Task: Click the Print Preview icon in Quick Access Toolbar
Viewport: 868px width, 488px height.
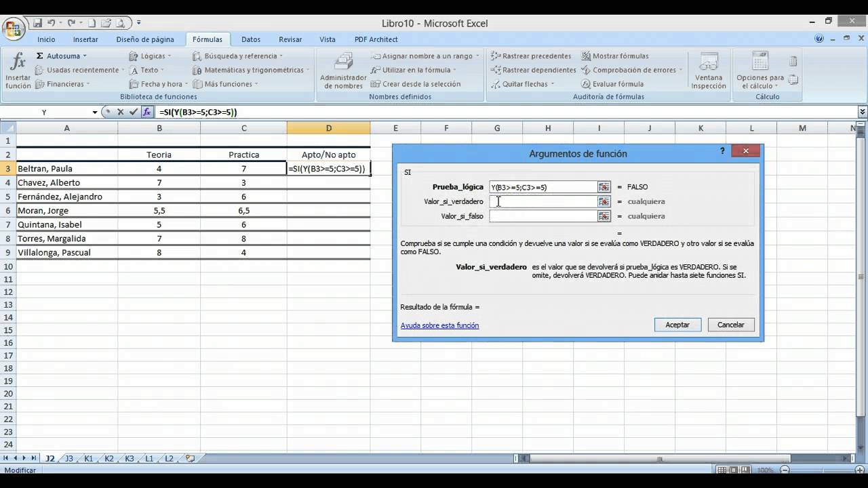Action: pos(121,23)
